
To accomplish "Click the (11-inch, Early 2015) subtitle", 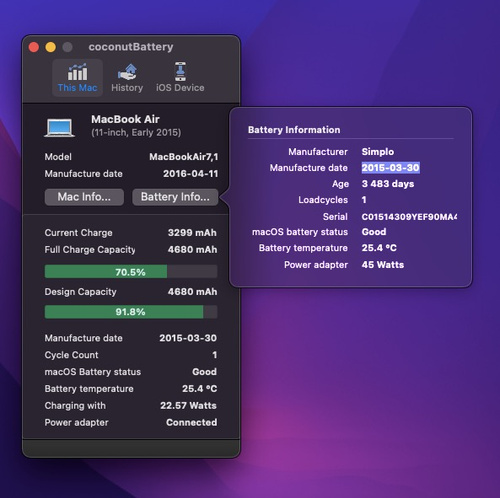I will click(x=136, y=133).
